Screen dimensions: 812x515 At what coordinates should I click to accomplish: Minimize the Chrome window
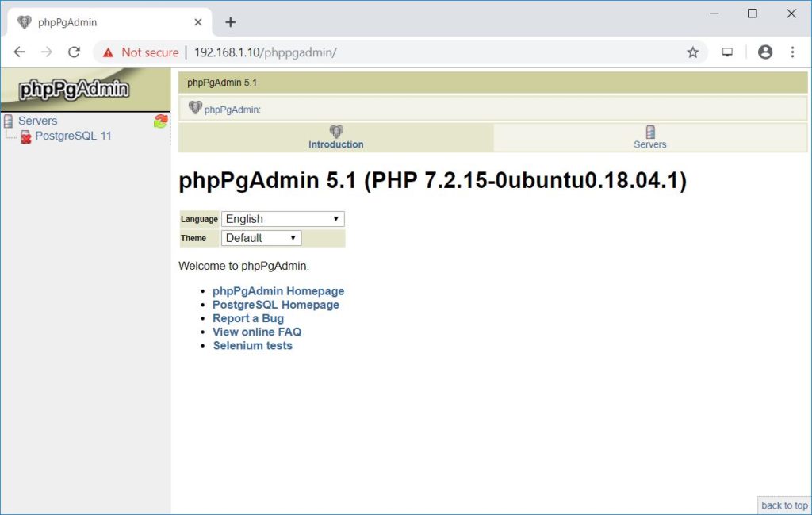(x=714, y=13)
